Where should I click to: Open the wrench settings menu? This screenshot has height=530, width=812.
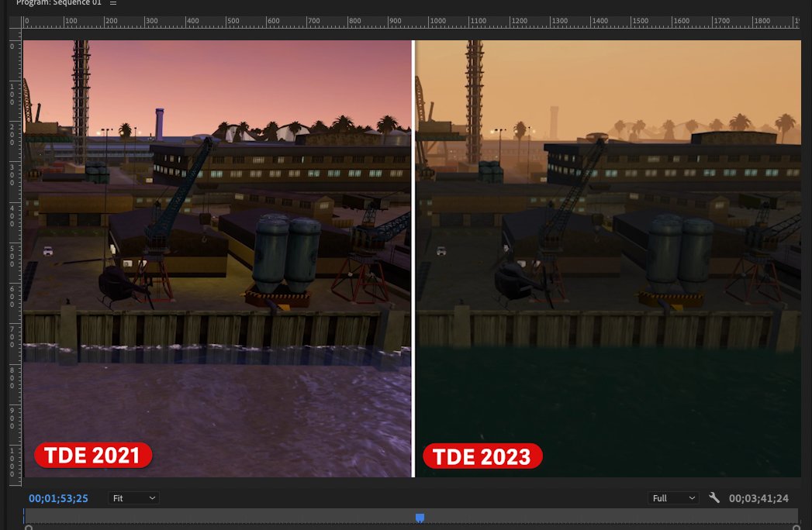714,498
